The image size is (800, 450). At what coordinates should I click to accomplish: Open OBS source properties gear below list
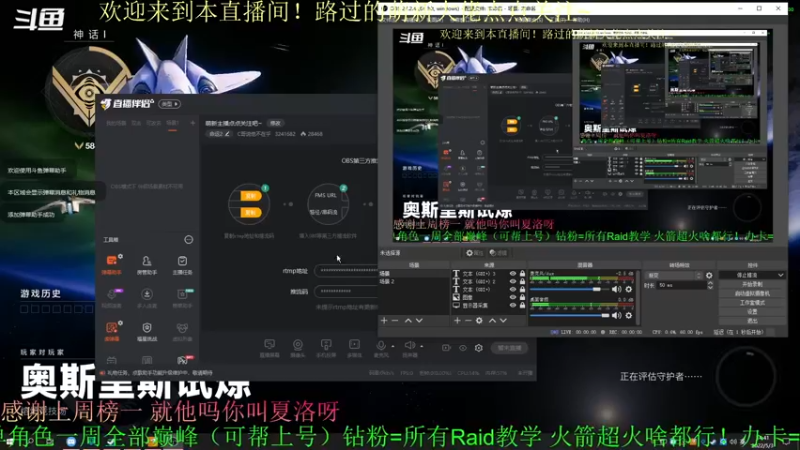[x=479, y=320]
